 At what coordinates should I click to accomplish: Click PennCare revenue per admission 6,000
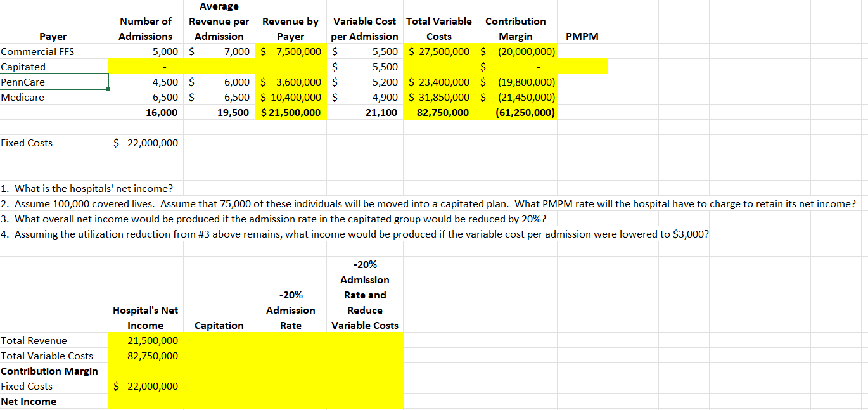coord(219,82)
